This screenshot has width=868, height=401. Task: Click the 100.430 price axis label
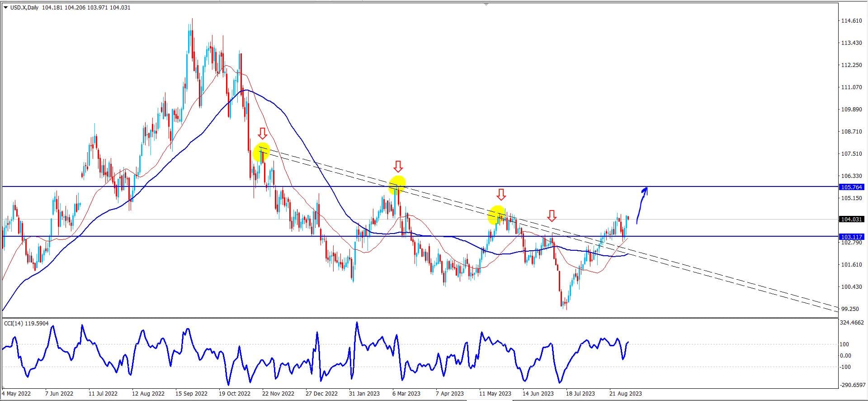tap(851, 287)
